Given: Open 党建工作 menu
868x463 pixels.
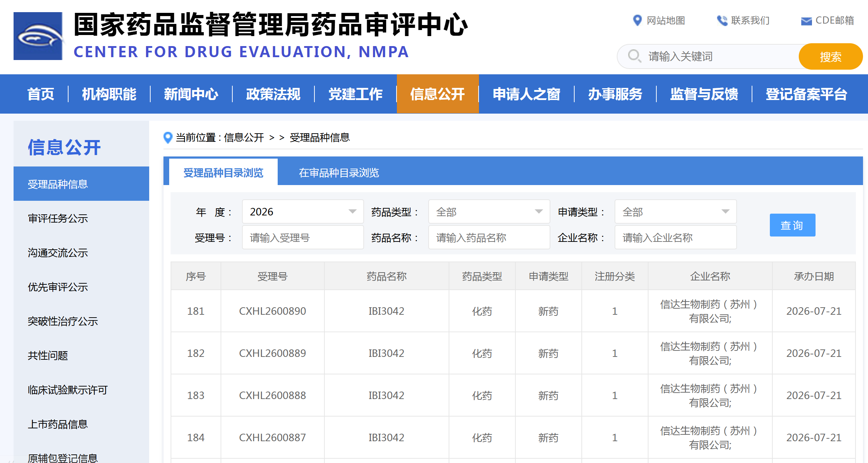Looking at the screenshot, I should (355, 94).
